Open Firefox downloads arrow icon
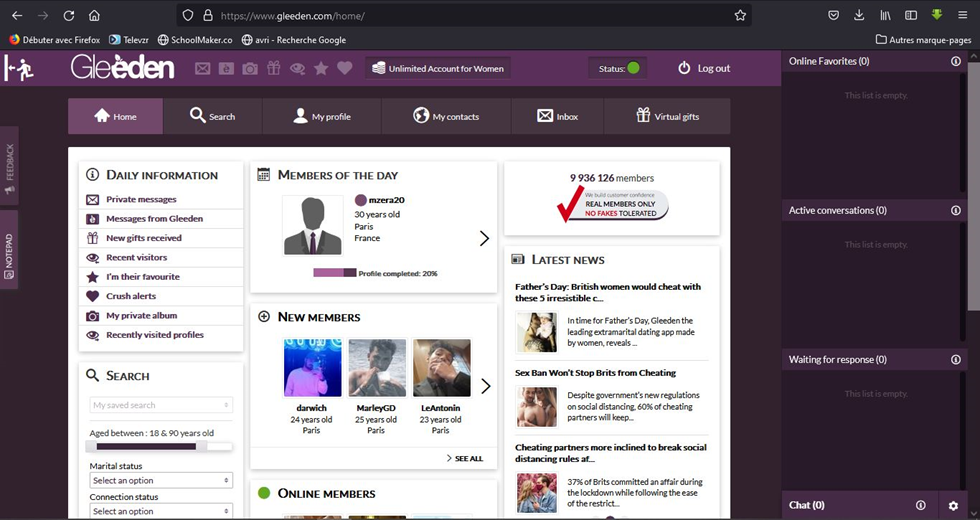Screen dimensions: 980x520 [859, 15]
